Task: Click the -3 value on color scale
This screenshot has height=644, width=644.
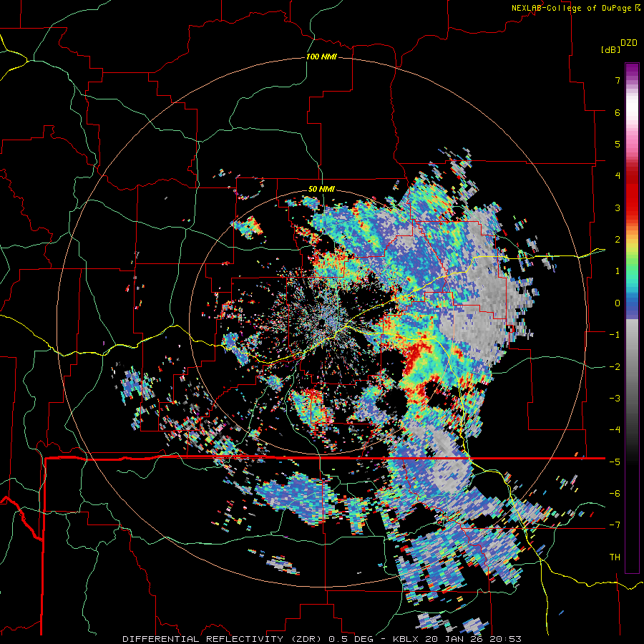Action: coord(615,399)
